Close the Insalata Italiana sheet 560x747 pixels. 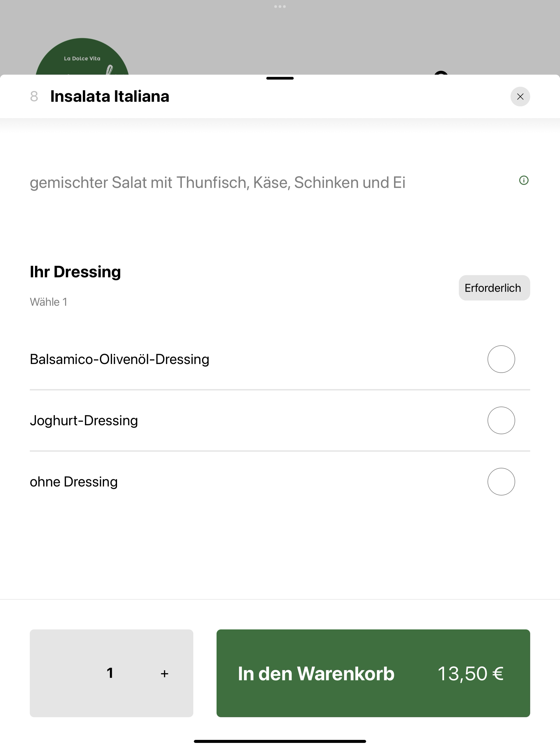point(520,97)
